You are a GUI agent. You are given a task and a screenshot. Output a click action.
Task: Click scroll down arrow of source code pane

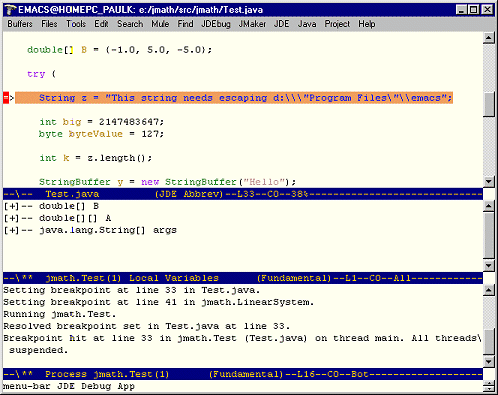(489, 182)
